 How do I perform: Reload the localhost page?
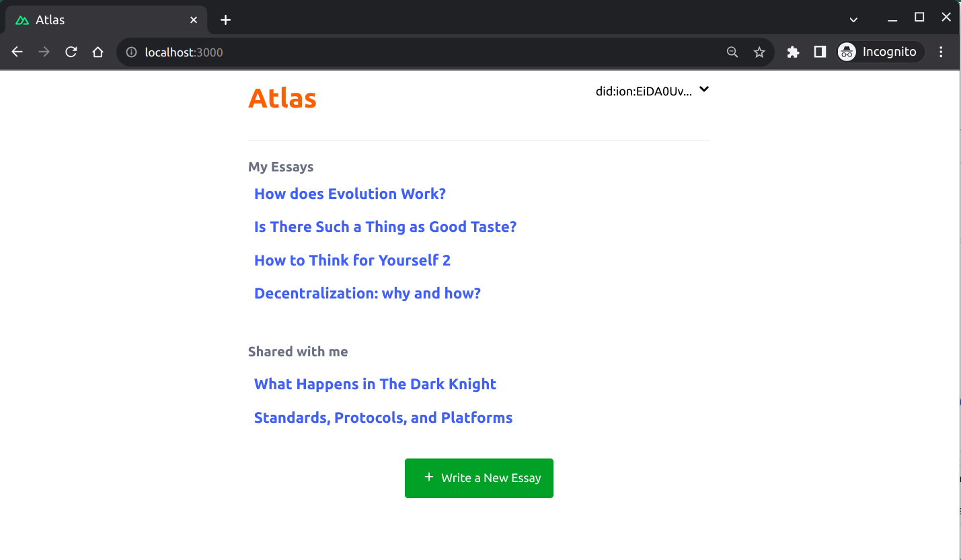click(71, 52)
